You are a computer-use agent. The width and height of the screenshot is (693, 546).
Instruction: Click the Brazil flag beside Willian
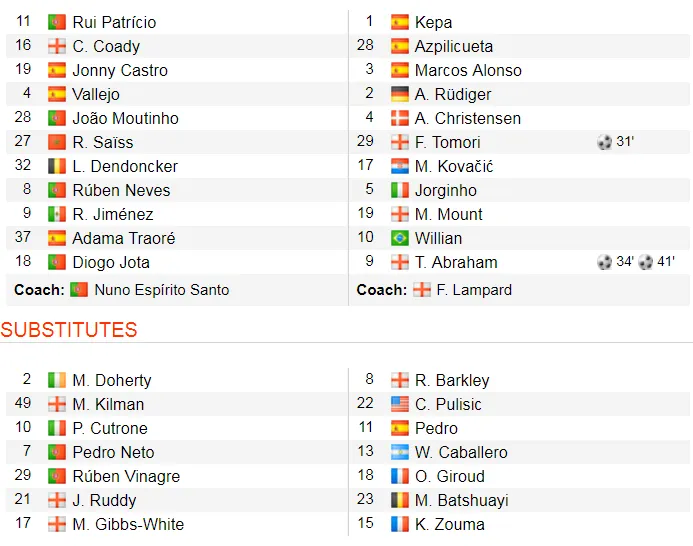coord(400,238)
